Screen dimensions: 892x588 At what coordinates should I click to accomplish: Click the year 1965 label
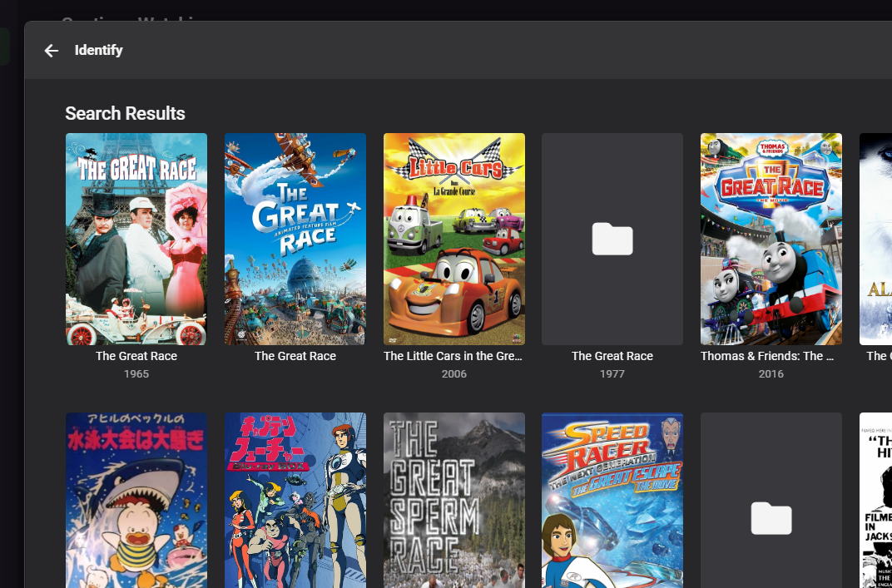click(x=136, y=373)
